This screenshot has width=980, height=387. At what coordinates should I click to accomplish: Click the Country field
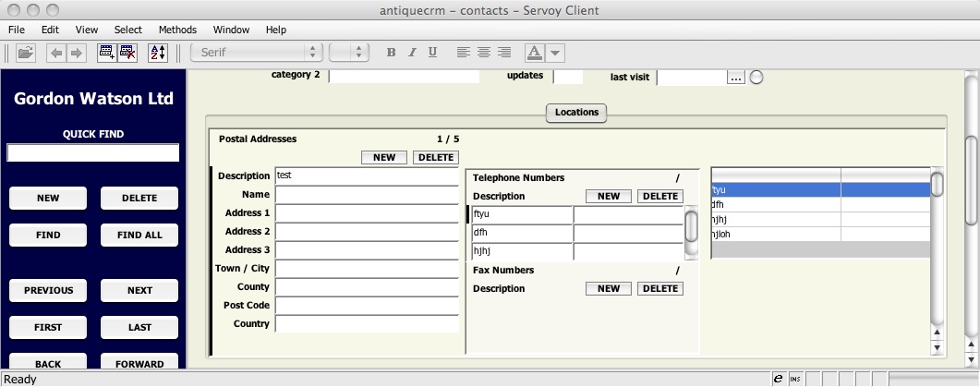[367, 324]
